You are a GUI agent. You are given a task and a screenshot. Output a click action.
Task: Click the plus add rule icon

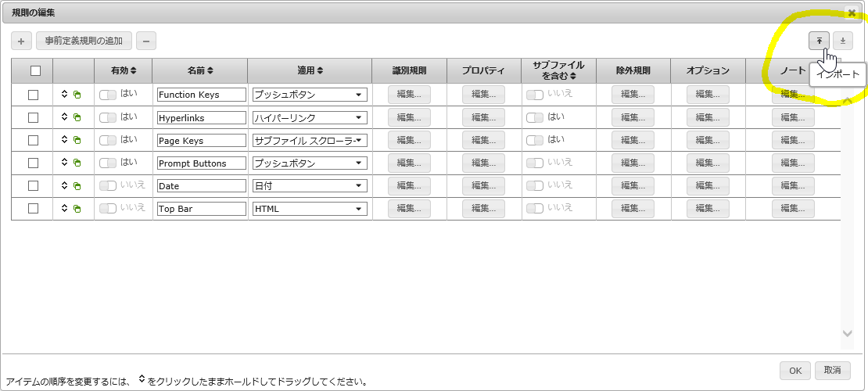pyautogui.click(x=22, y=41)
